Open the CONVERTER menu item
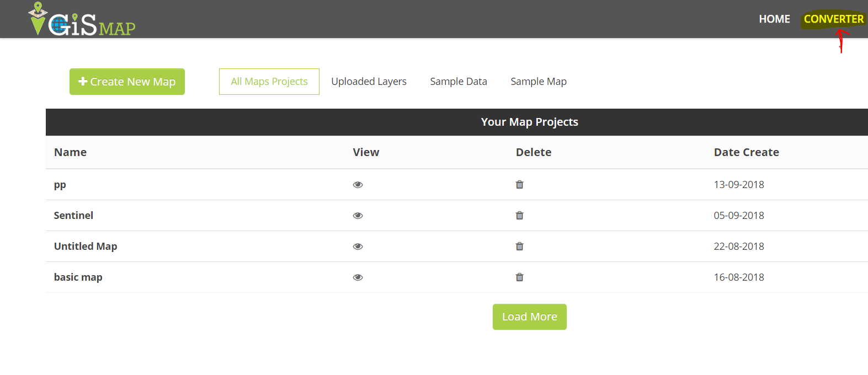This screenshot has height=375, width=868. coord(833,19)
